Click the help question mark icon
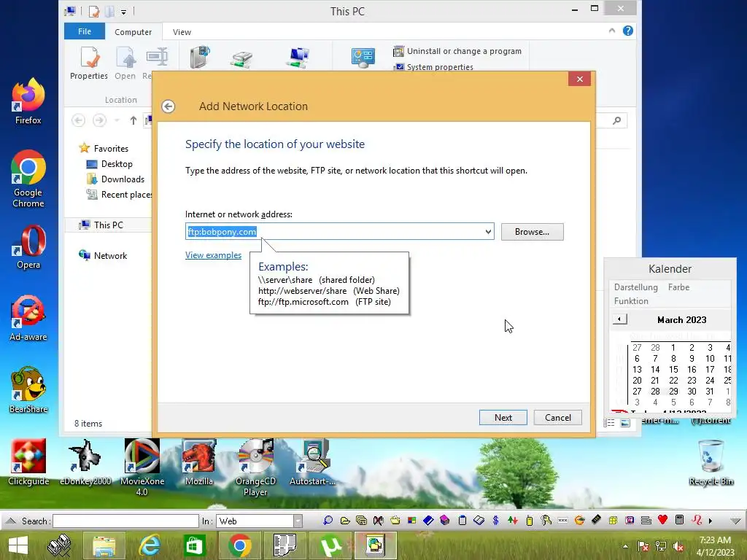Viewport: 747px width, 560px height. pyautogui.click(x=628, y=31)
